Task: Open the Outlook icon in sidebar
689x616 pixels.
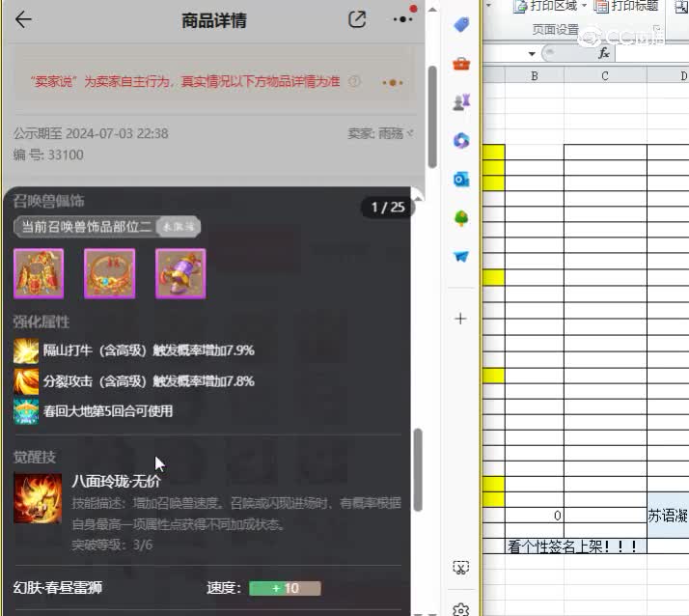Action: click(x=461, y=180)
